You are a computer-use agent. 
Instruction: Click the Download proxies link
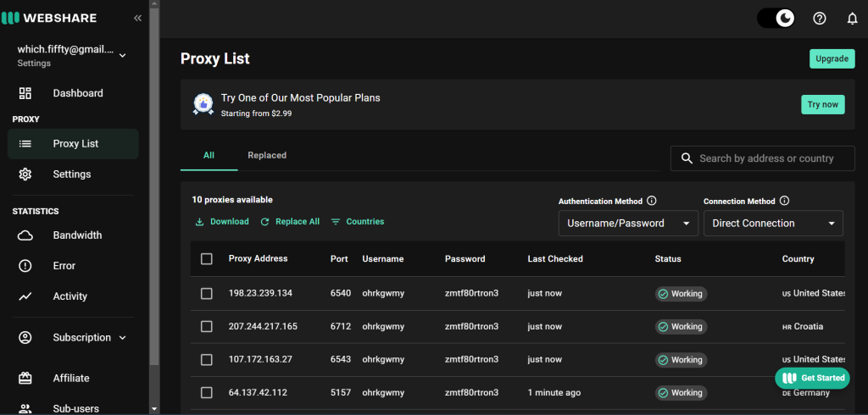coord(222,222)
